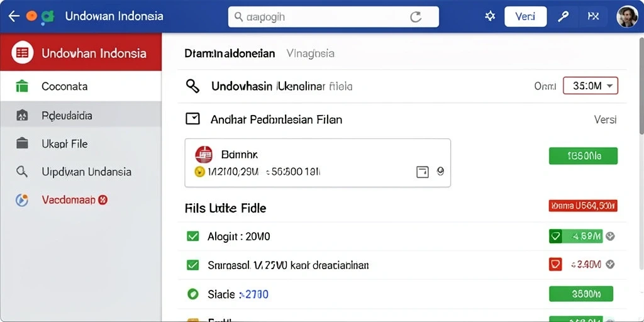Click the red Bdnnnk file icon

(x=204, y=155)
